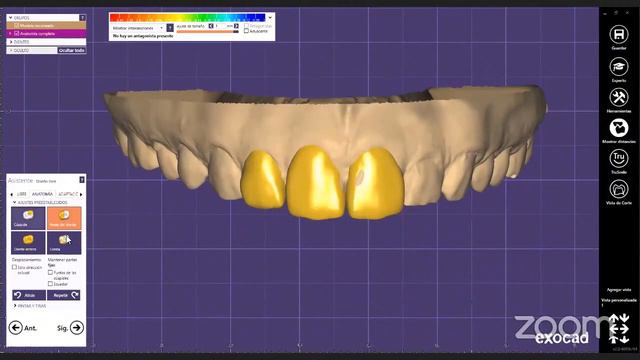640x360 pixels.
Task: Expand the OCULTO section
Action: tap(11, 50)
